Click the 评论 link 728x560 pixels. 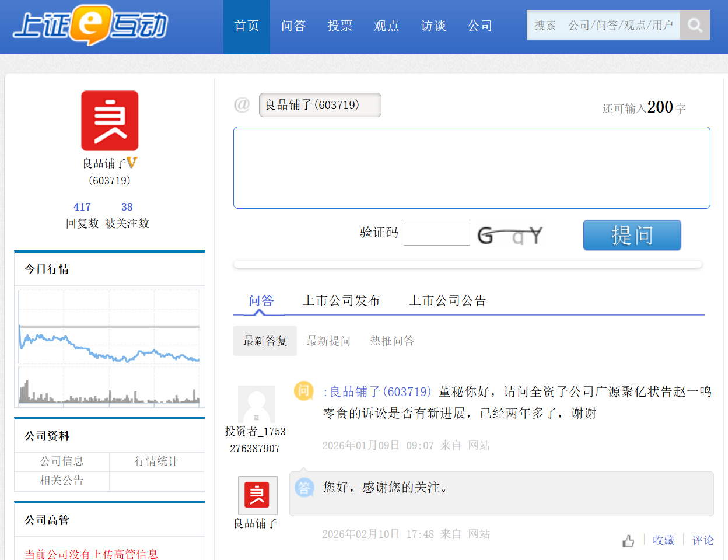click(703, 540)
